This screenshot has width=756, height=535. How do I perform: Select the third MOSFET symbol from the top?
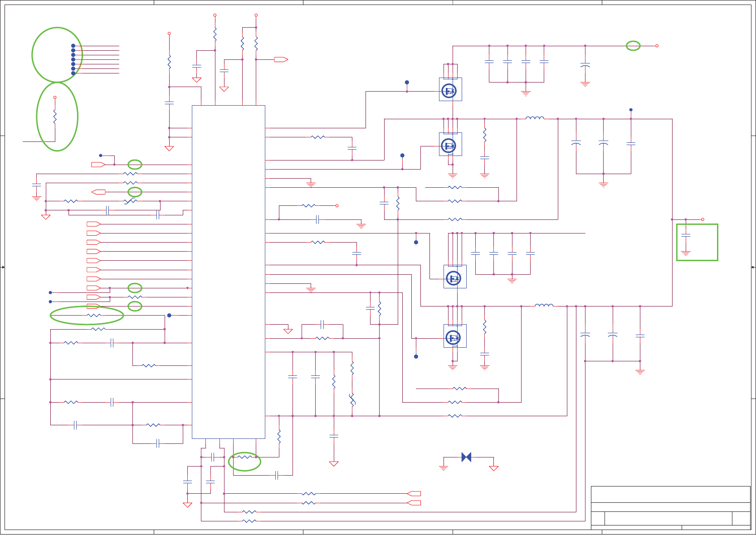pyautogui.click(x=455, y=277)
